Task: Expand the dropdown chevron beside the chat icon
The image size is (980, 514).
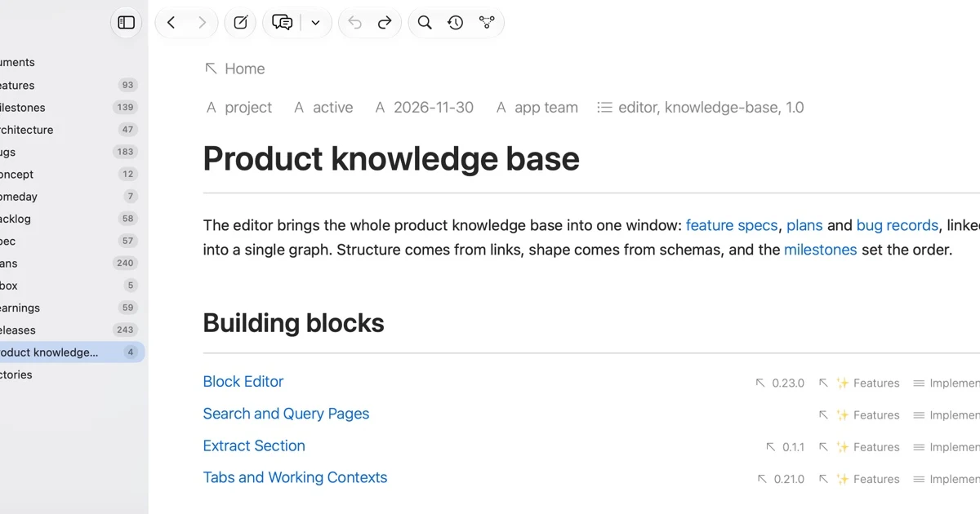Action: point(315,23)
